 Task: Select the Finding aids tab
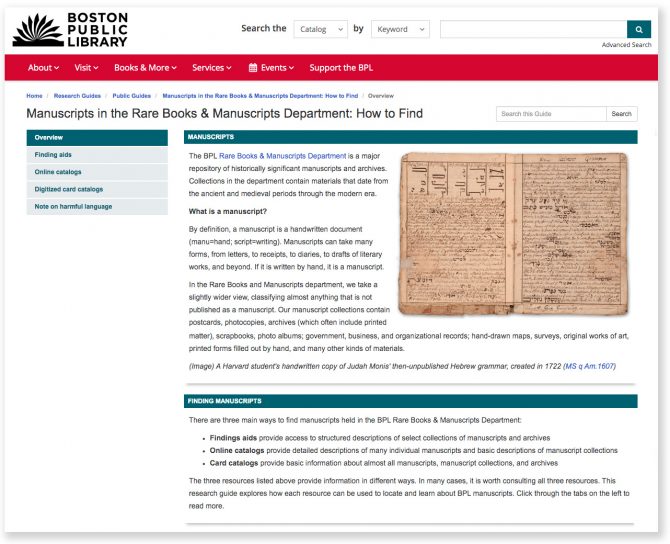(x=97, y=155)
